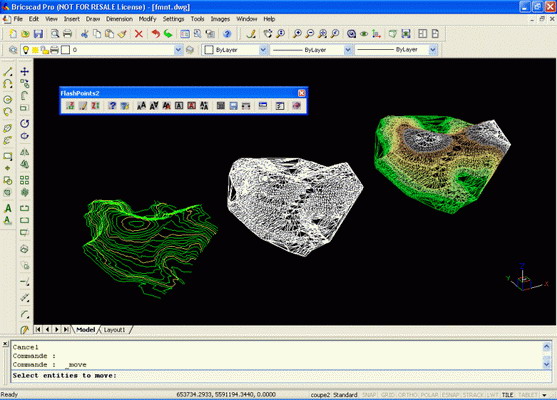Select the Move tool in side toolbar
The width and height of the screenshot is (557, 400).
click(25, 71)
